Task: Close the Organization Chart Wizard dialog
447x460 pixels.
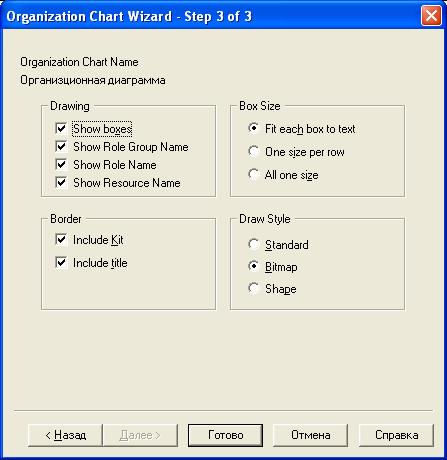Action: tap(431, 16)
